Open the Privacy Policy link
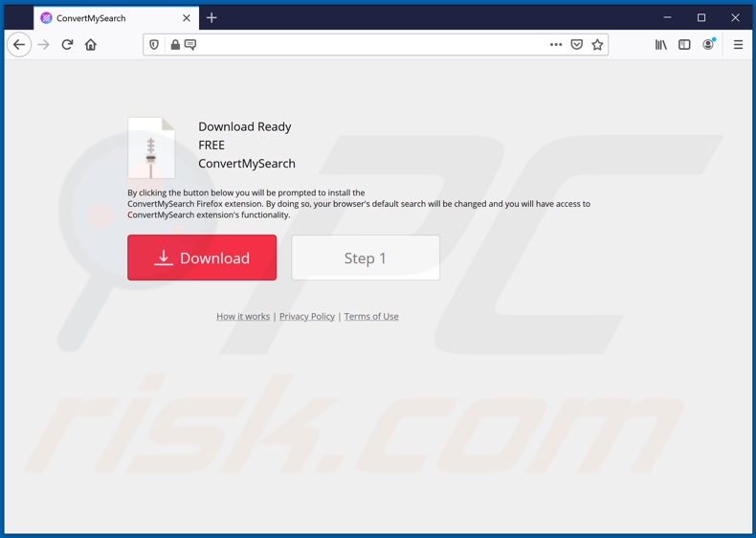The image size is (756, 538). click(307, 317)
